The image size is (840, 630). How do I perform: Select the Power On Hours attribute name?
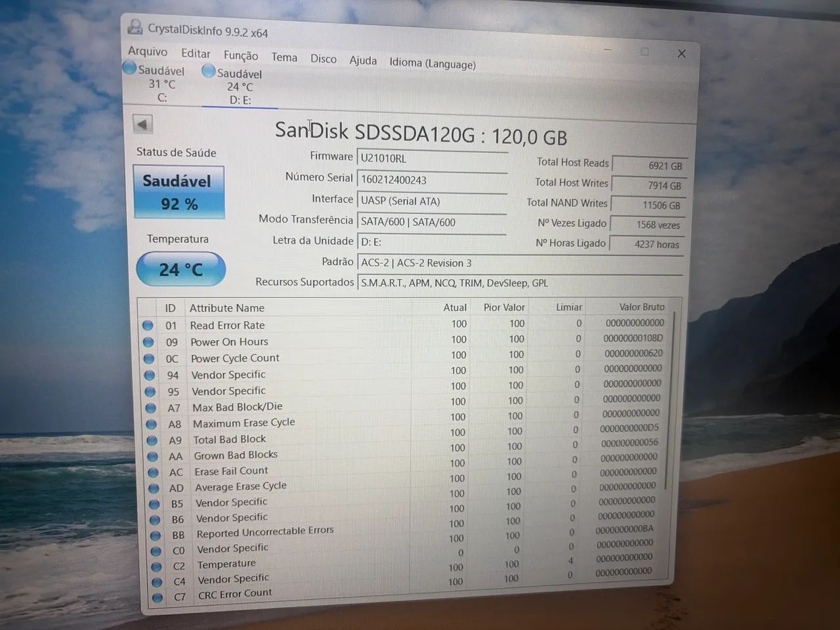[230, 342]
